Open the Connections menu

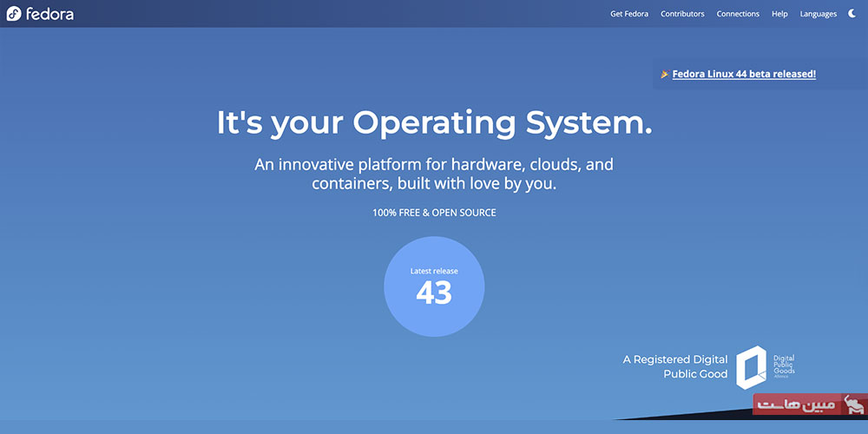click(x=738, y=14)
